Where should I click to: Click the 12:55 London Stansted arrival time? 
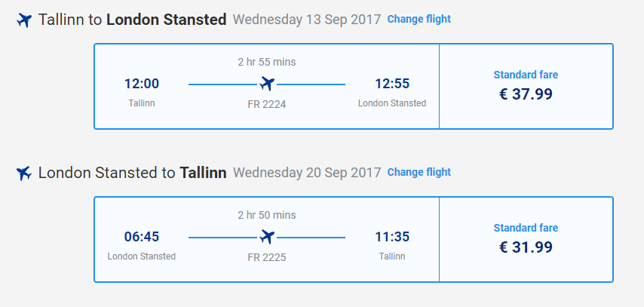coord(392,84)
